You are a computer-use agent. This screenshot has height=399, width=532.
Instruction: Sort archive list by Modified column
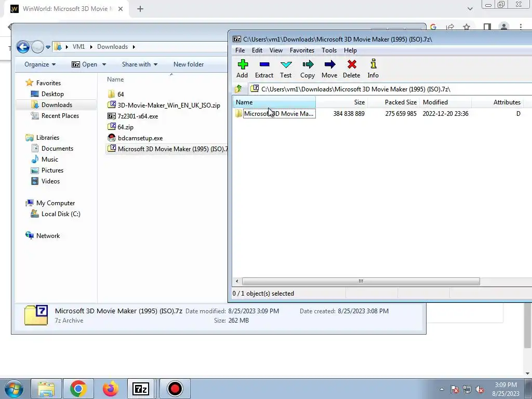445,102
